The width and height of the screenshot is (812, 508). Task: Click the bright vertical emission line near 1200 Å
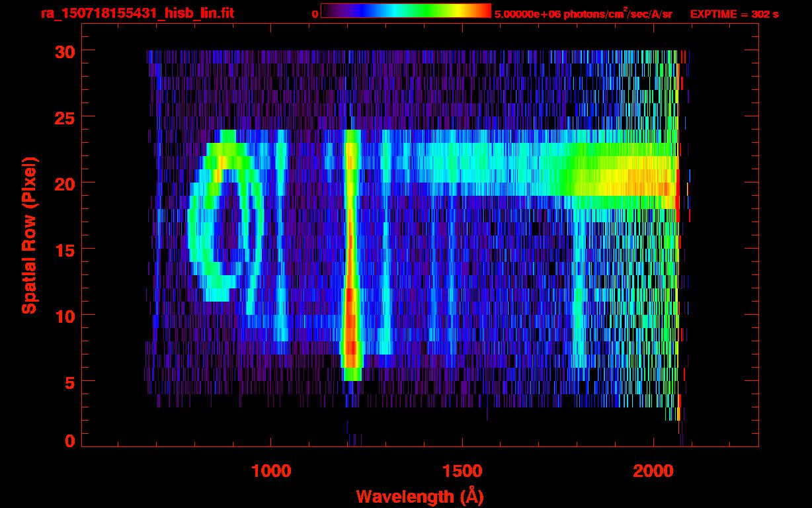tap(351, 251)
